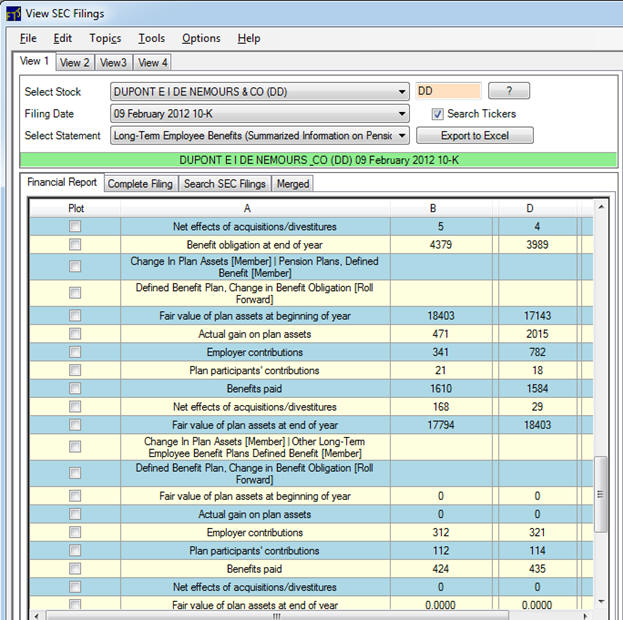The height and width of the screenshot is (620, 623).
Task: Click the scroll up arrow of the table
Action: (x=601, y=207)
